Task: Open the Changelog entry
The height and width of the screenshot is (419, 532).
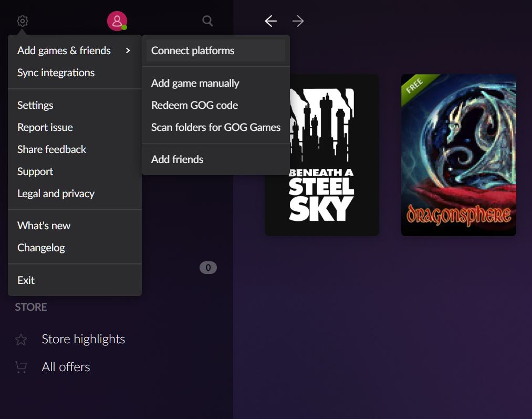Action: click(x=75, y=248)
